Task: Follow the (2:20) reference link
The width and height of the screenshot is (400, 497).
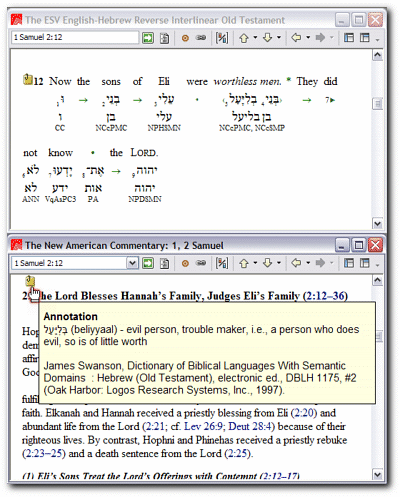Action: pos(304,413)
